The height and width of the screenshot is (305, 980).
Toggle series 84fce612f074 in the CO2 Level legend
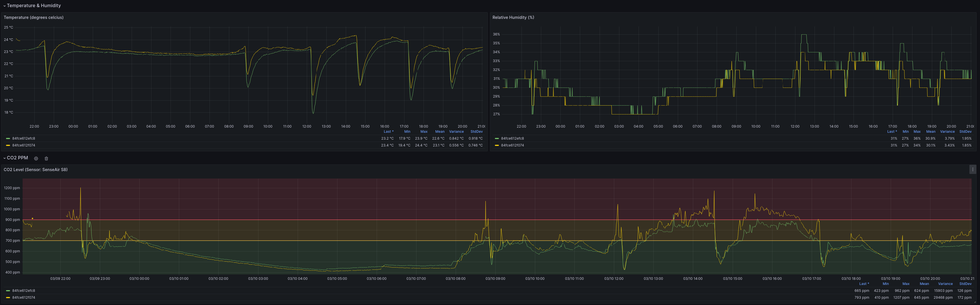[x=23, y=297]
